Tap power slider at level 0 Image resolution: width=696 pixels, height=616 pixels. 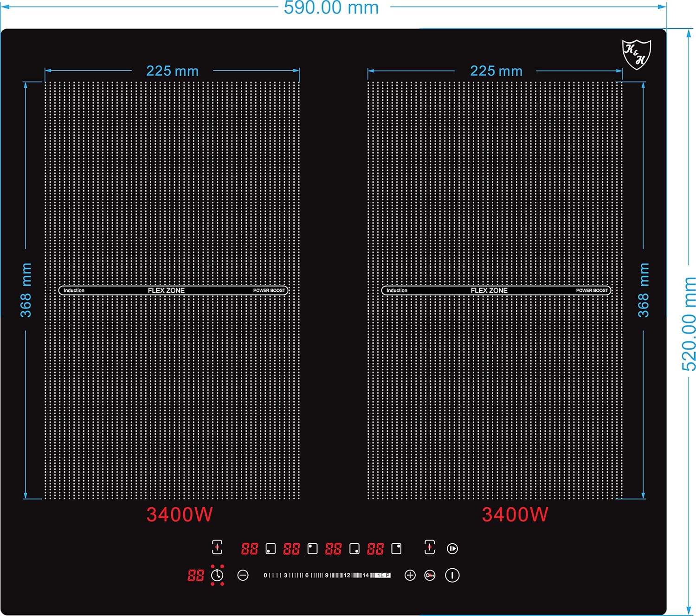(x=265, y=575)
